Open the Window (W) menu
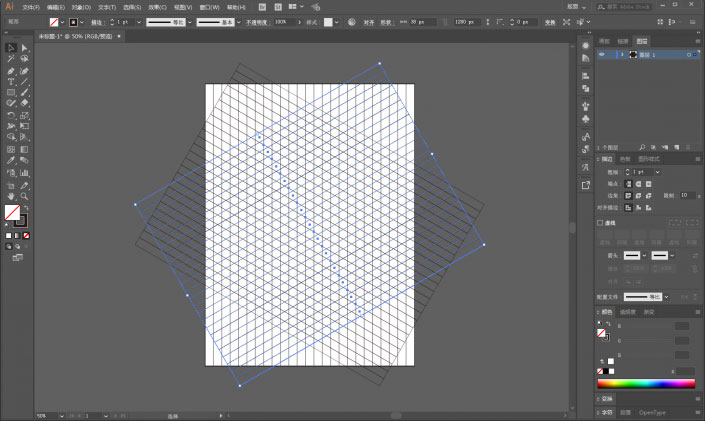The width and height of the screenshot is (705, 421). pyautogui.click(x=210, y=7)
